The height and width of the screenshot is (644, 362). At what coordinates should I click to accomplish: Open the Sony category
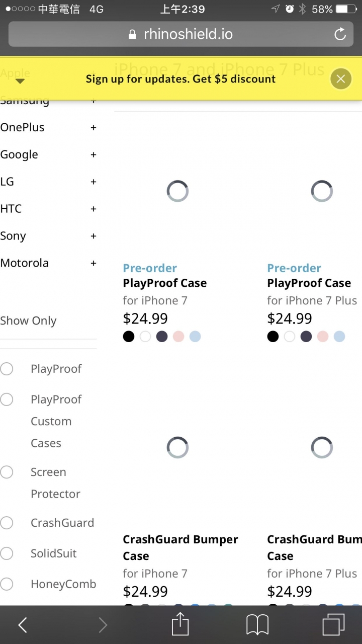13,236
